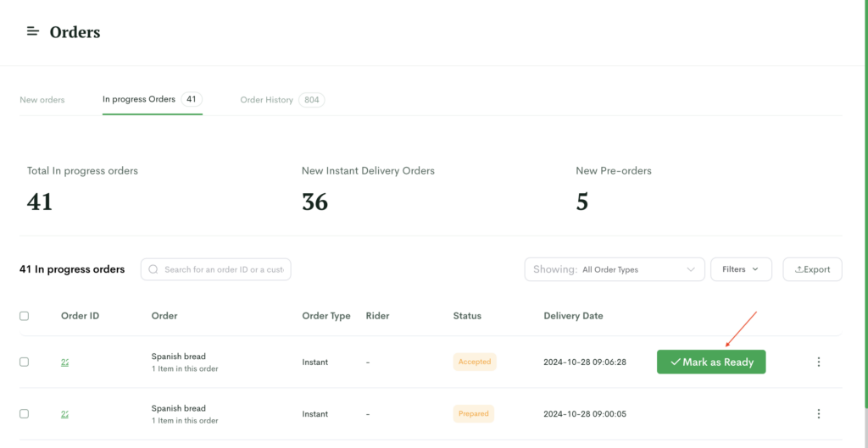The height and width of the screenshot is (448, 868).
Task: Switch to the New orders tab
Action: (x=42, y=100)
